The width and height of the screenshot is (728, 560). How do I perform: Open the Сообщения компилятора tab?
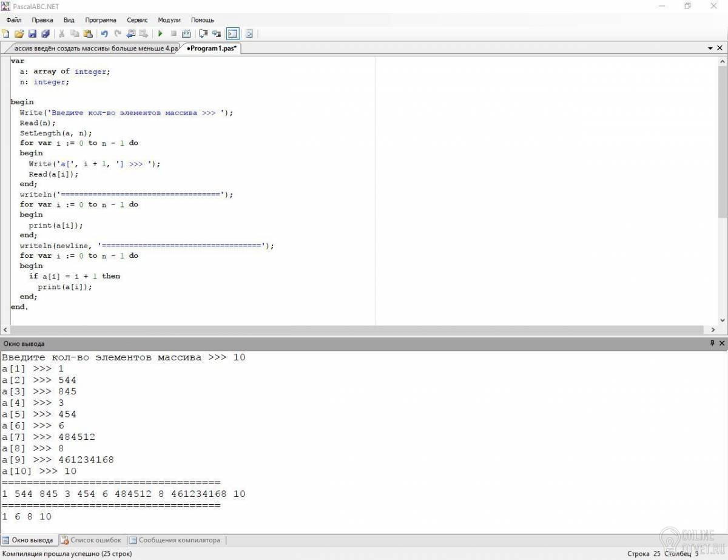(178, 540)
